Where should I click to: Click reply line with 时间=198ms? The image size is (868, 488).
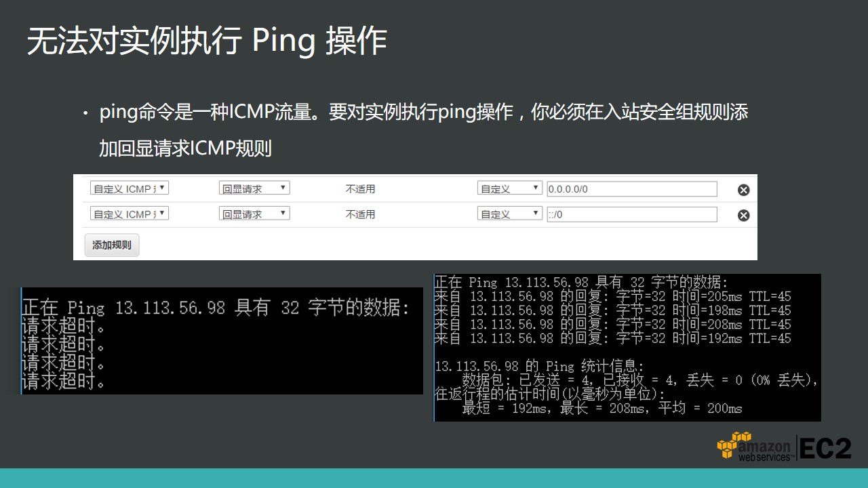click(613, 310)
